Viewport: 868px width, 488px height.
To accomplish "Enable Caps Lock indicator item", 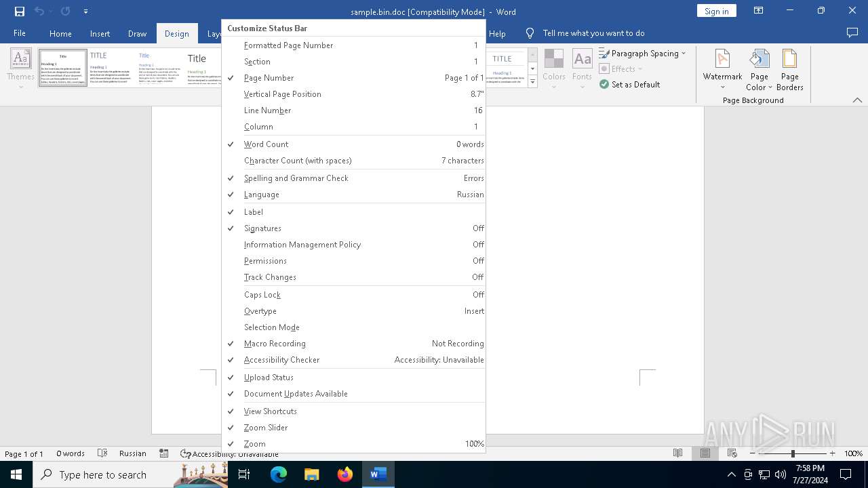I will [353, 295].
